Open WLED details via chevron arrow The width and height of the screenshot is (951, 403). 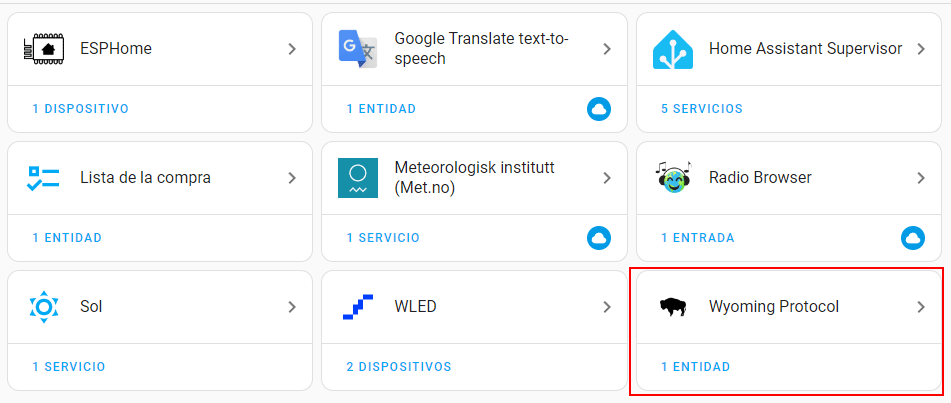[606, 307]
